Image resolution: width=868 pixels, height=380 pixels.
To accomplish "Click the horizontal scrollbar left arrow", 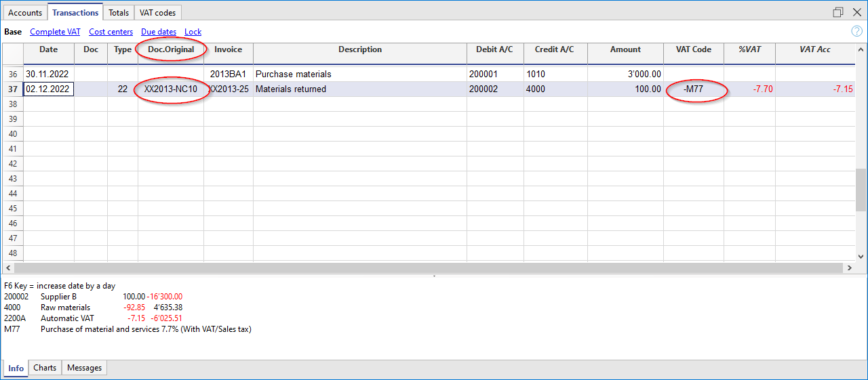I will 7,268.
